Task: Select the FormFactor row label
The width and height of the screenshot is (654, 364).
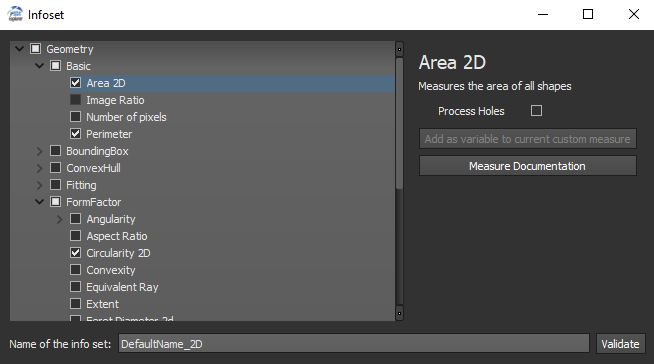Action: (x=93, y=202)
